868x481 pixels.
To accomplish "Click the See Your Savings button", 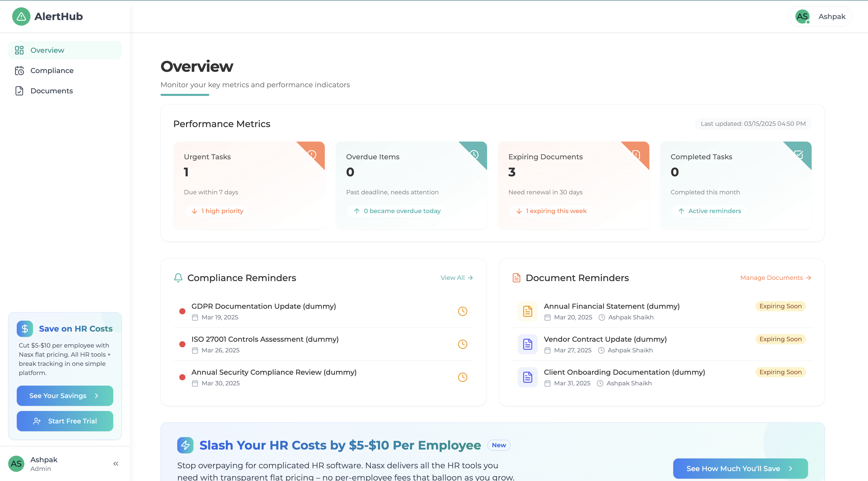I will (x=65, y=396).
